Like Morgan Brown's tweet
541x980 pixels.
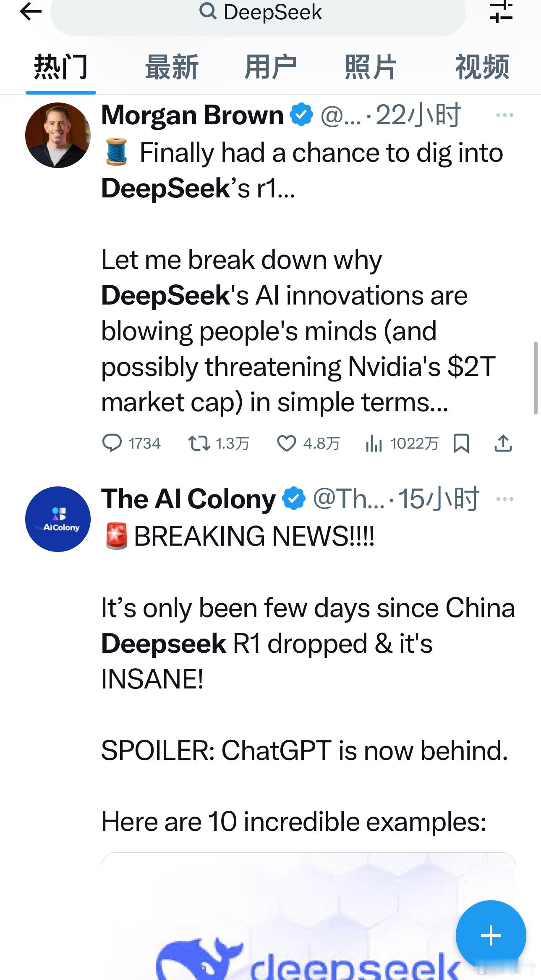[x=286, y=443]
